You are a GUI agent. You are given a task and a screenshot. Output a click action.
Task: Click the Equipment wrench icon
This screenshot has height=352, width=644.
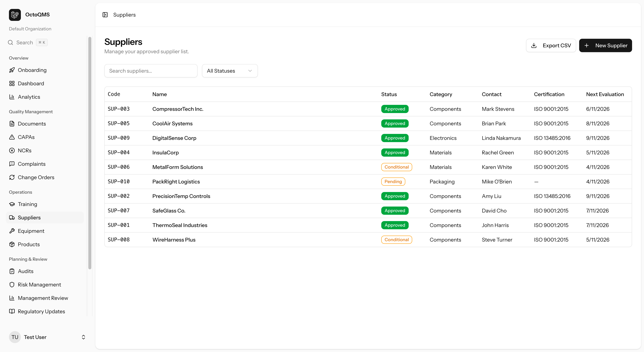click(12, 231)
